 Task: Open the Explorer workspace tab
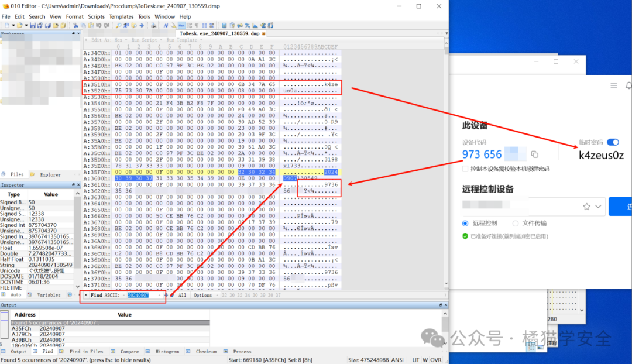[46, 174]
